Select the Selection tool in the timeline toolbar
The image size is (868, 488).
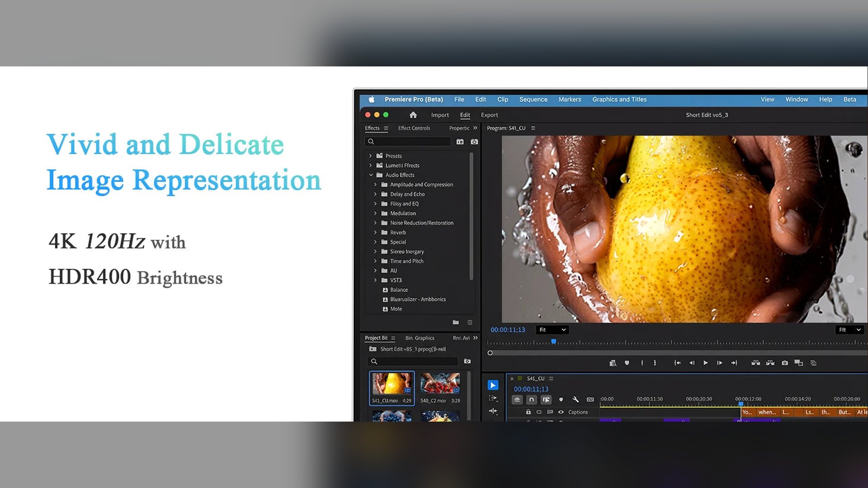493,385
